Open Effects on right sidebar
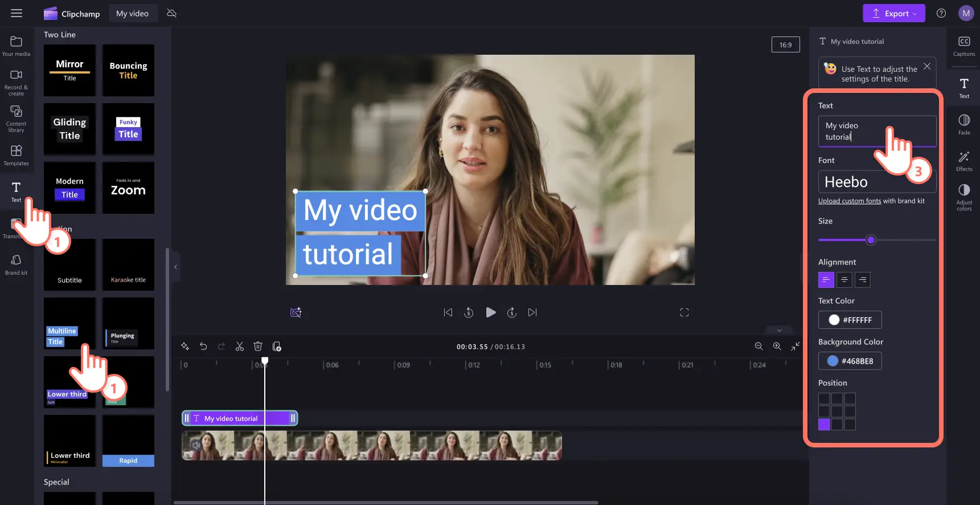Screen dimensions: 980x505 pos(964,161)
